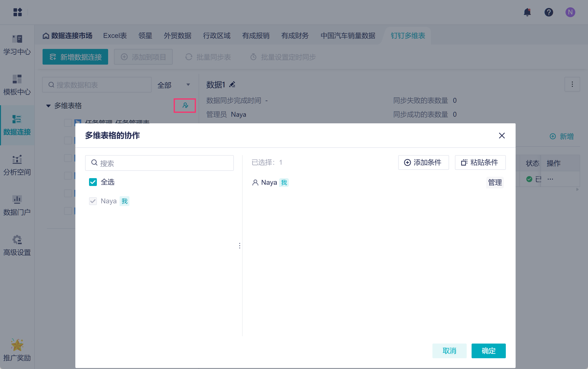Open the vertical three-dot more menu
Viewport: 588px width, 369px height.
pyautogui.click(x=572, y=84)
